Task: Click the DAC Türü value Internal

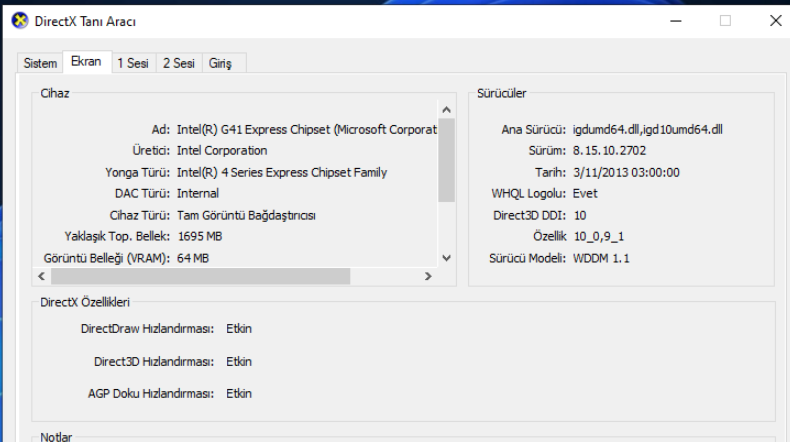Action: click(198, 194)
